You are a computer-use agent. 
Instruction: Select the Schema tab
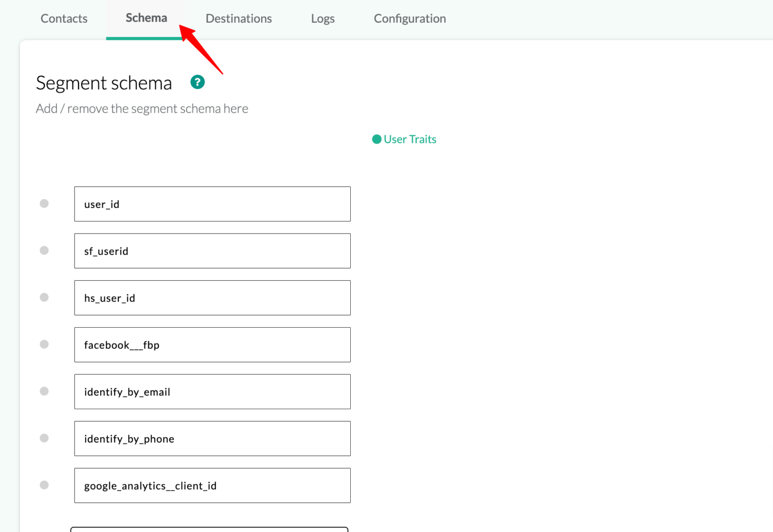146,18
